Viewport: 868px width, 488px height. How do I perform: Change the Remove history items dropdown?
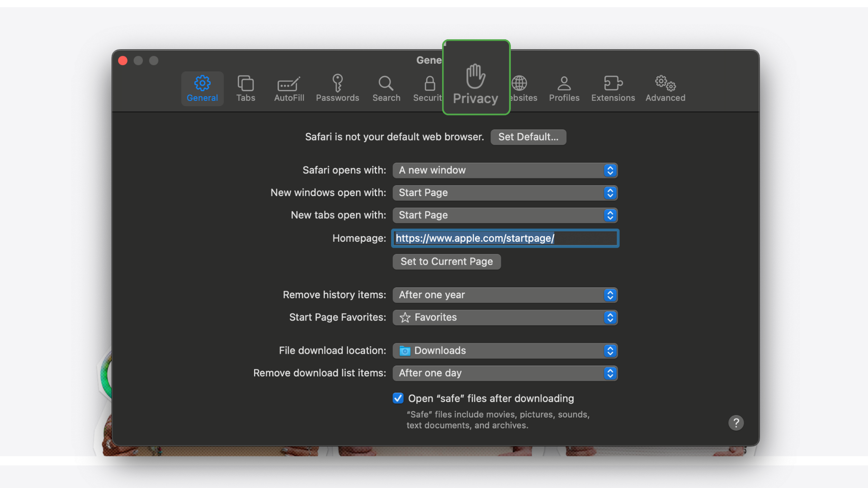coord(505,295)
